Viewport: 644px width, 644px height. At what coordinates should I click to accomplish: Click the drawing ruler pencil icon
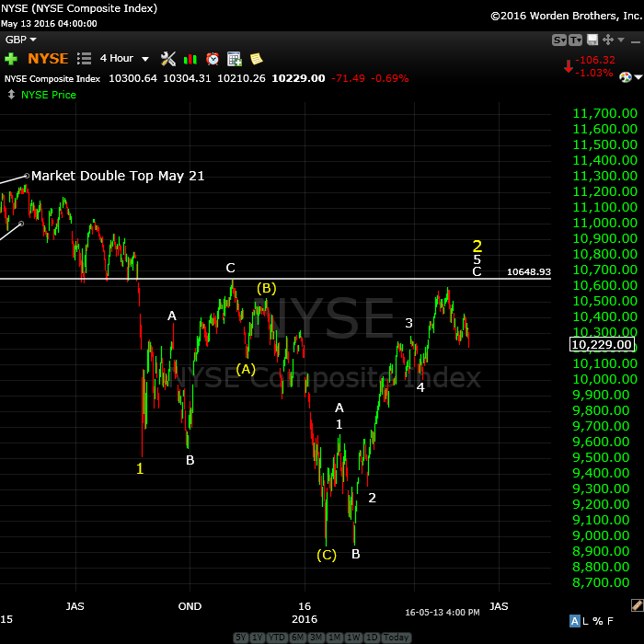(637, 605)
